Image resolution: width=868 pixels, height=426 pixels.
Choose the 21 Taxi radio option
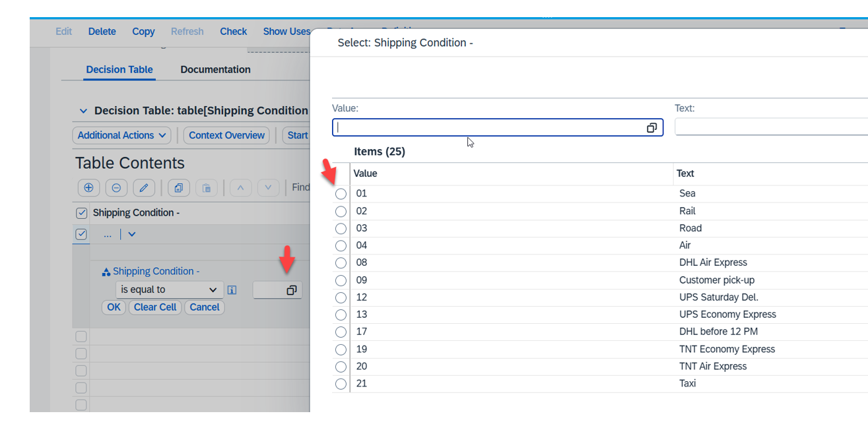(341, 384)
